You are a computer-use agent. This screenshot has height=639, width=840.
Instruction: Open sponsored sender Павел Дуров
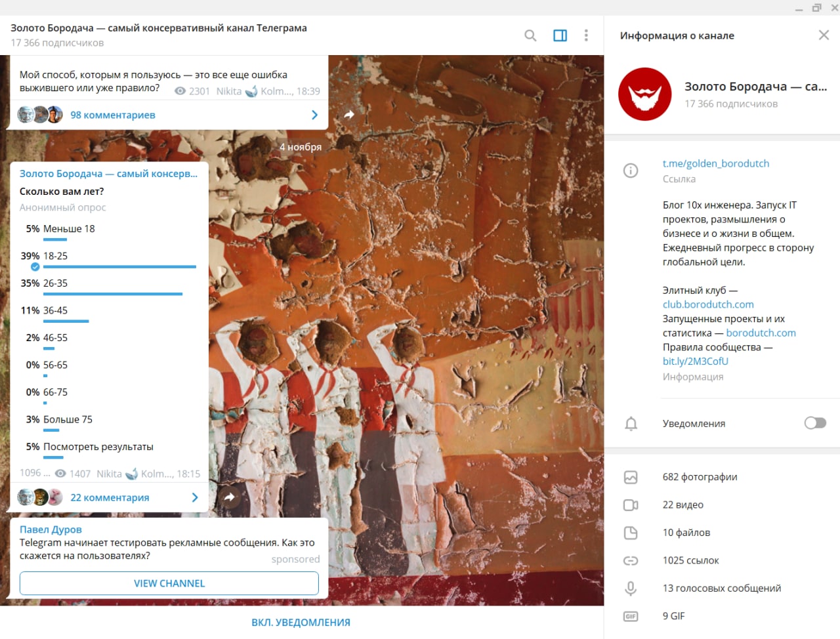pos(51,529)
